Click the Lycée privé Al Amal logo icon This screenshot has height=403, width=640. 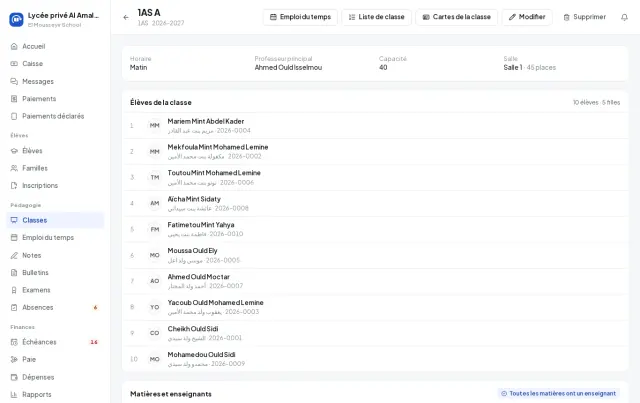coord(16,19)
